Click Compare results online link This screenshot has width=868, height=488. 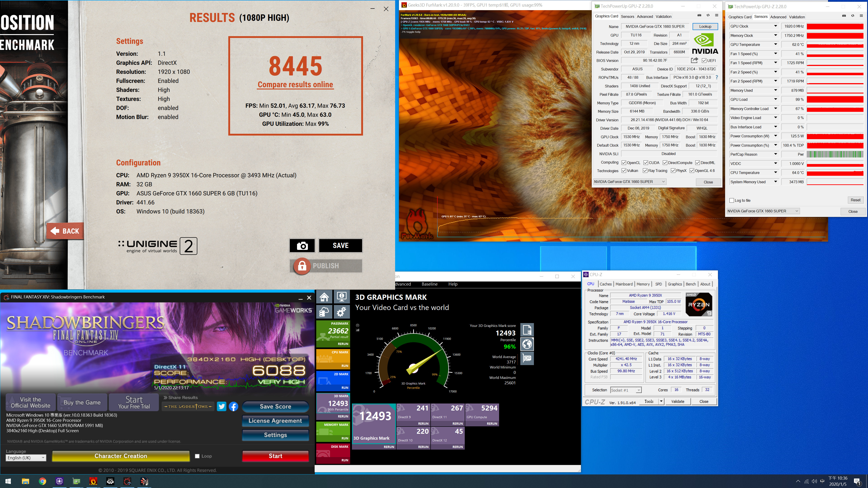pos(295,85)
